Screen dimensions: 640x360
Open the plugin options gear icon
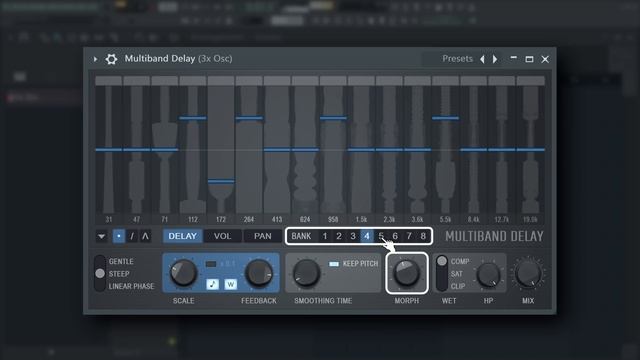tap(111, 59)
